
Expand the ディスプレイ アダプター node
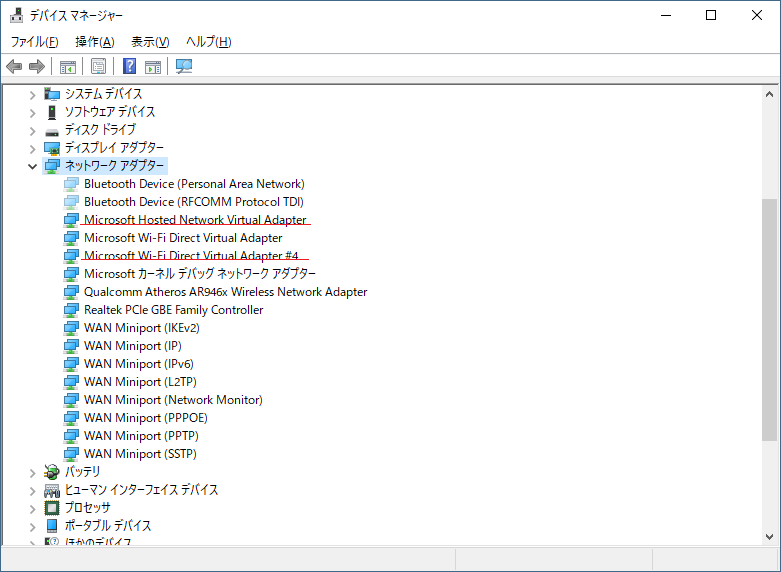[x=33, y=149]
